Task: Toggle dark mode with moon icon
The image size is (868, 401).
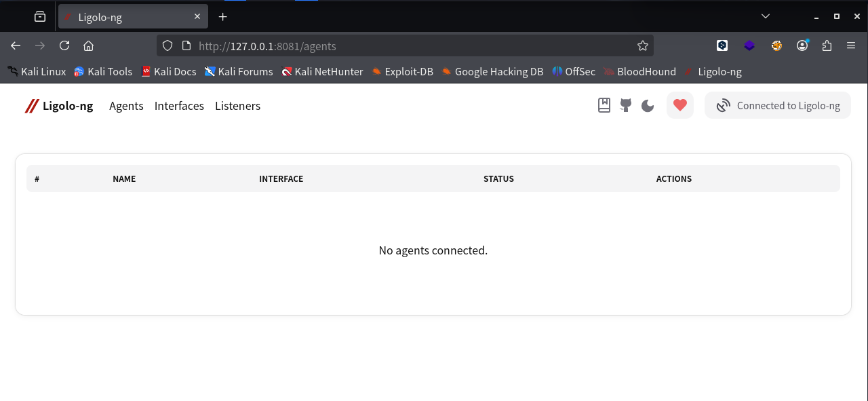Action: coord(648,106)
